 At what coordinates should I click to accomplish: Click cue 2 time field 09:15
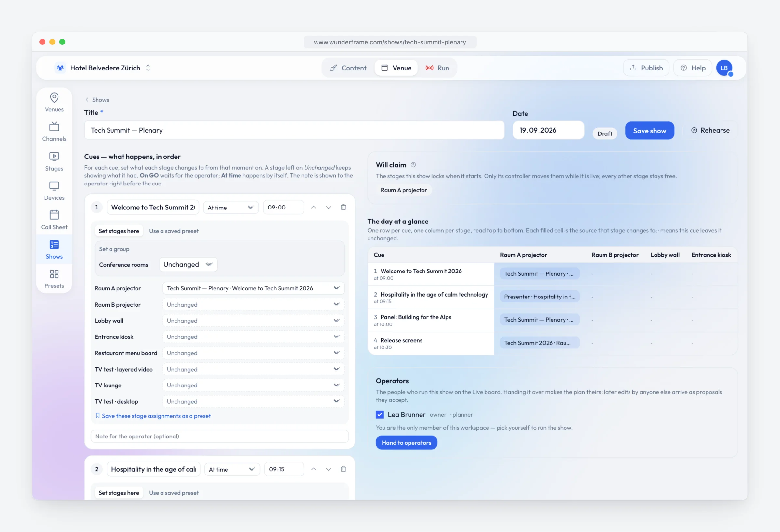tap(284, 469)
